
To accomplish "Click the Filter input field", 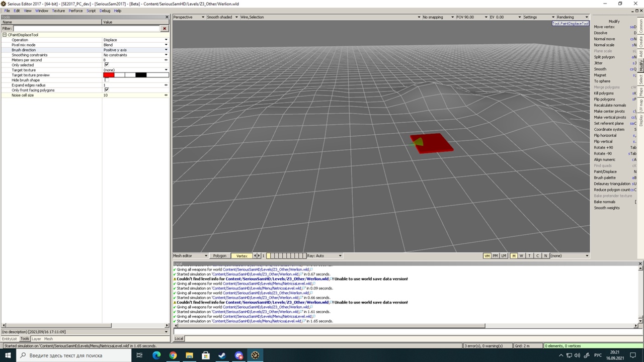I will 87,29.
